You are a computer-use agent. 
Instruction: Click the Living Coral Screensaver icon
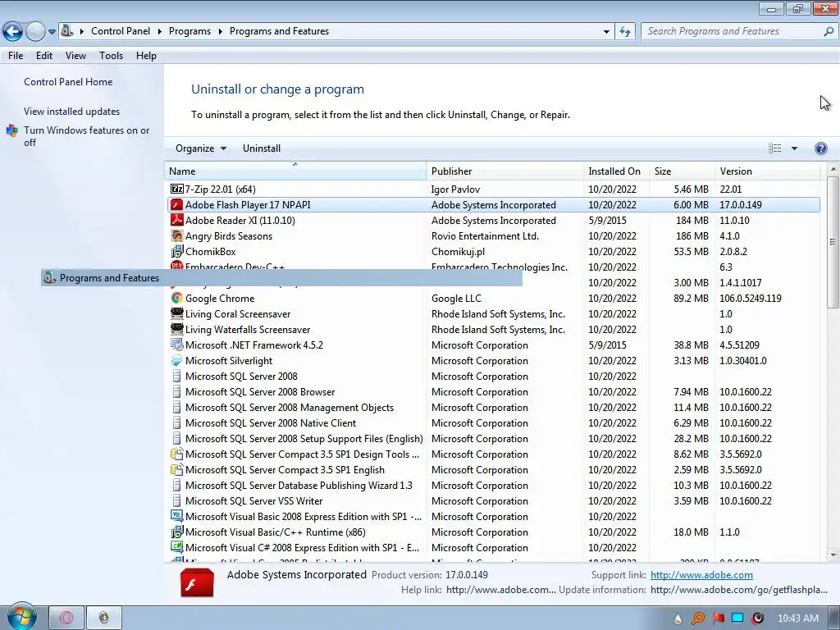pyautogui.click(x=177, y=313)
